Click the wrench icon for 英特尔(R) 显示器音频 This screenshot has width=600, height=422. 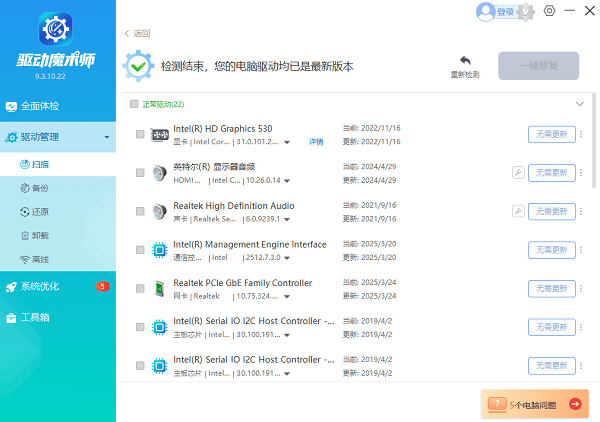(518, 173)
